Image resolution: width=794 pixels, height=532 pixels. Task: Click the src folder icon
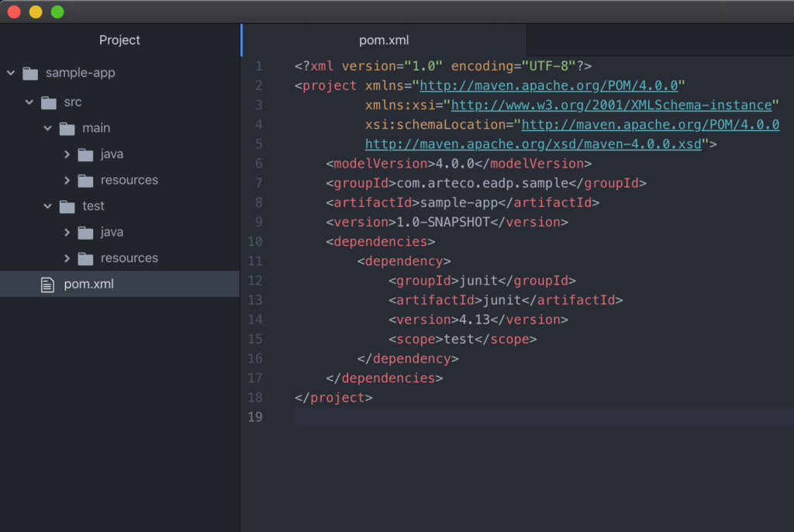point(49,102)
